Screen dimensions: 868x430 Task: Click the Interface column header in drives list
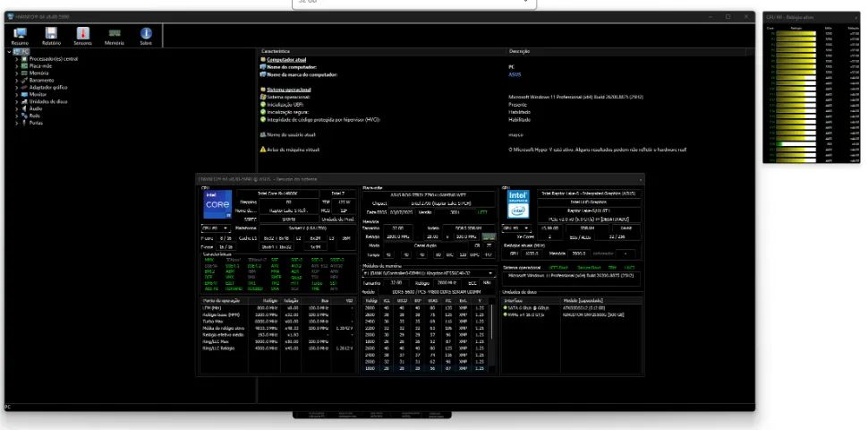pos(531,301)
